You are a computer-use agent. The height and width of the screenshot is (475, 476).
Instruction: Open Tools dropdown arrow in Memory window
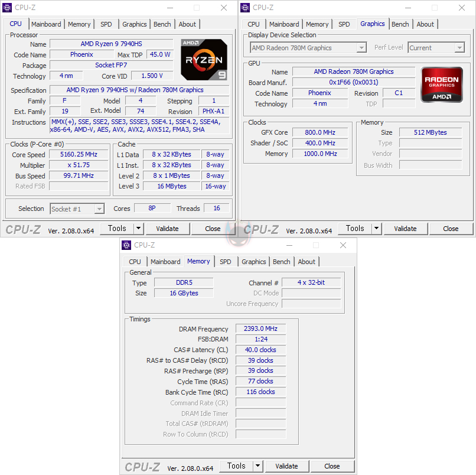tap(257, 466)
